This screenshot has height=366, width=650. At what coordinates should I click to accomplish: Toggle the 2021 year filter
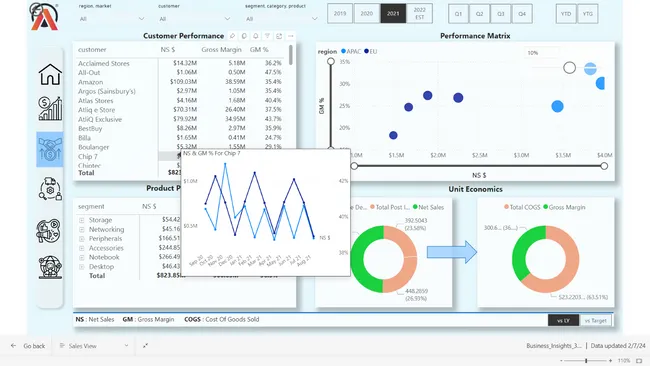click(393, 14)
